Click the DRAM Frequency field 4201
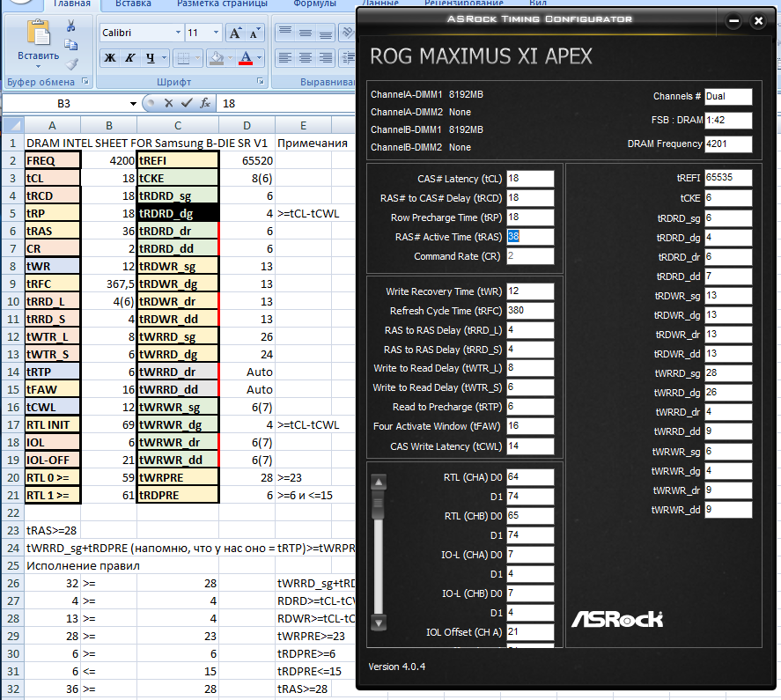781x700 pixels. pos(728,144)
